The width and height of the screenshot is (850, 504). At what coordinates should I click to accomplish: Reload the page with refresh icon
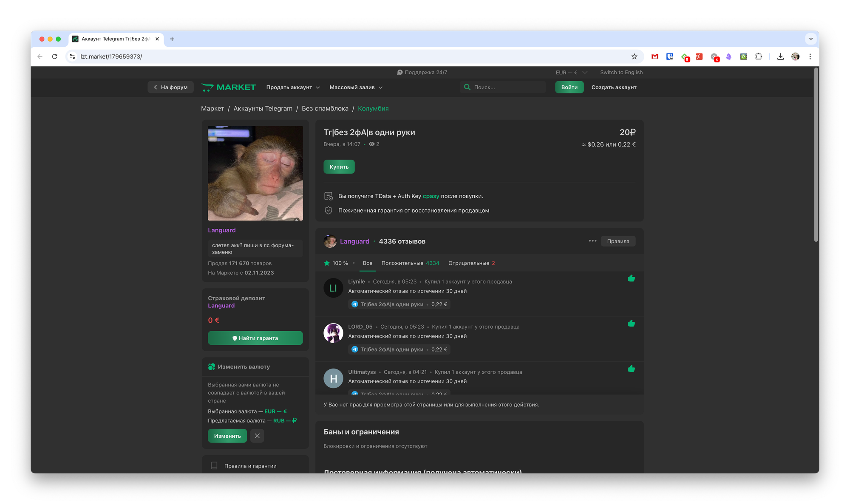pyautogui.click(x=54, y=56)
